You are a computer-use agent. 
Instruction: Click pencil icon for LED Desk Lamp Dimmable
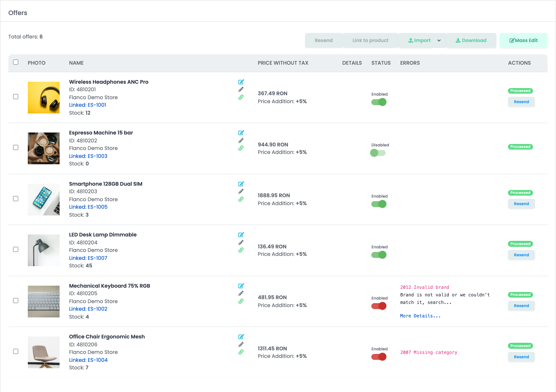click(x=241, y=242)
